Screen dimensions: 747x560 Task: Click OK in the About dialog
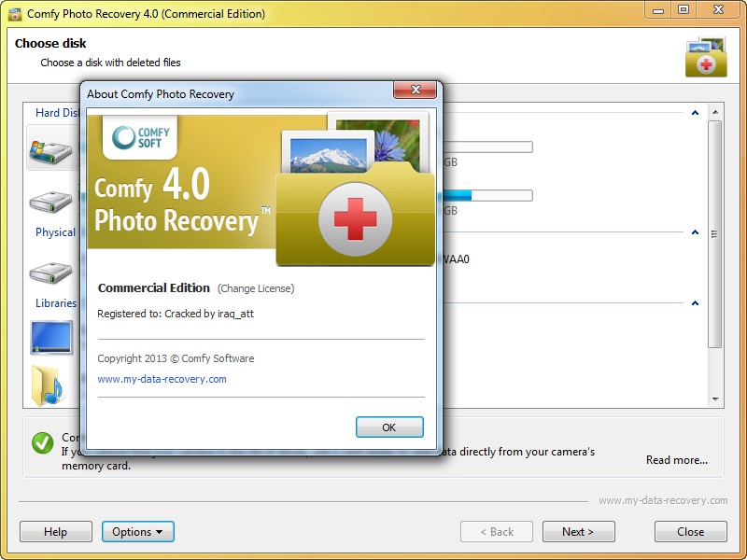pyautogui.click(x=389, y=427)
